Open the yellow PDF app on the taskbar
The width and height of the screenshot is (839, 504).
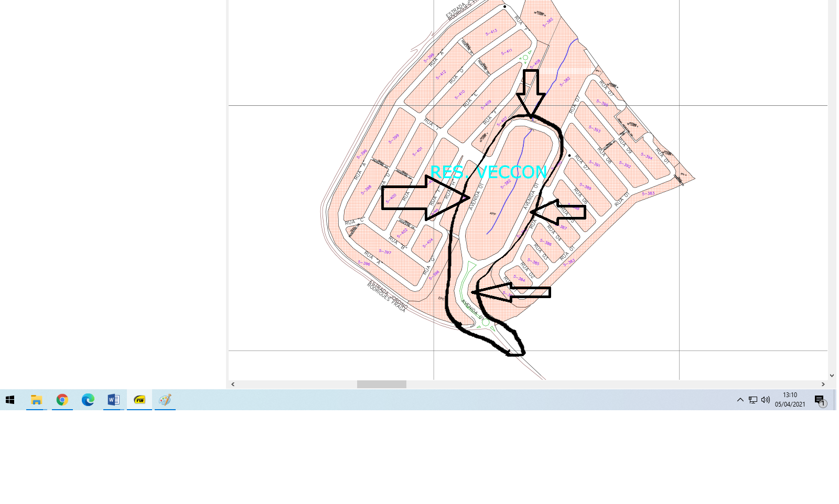139,400
